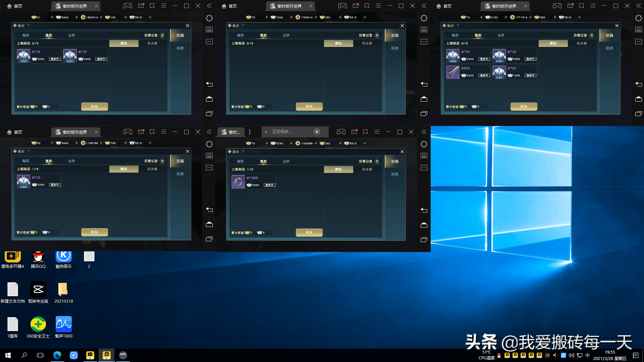Open 购买 tab in 2/15 listing window
Viewport: 644px width, 362px height.
26,35
